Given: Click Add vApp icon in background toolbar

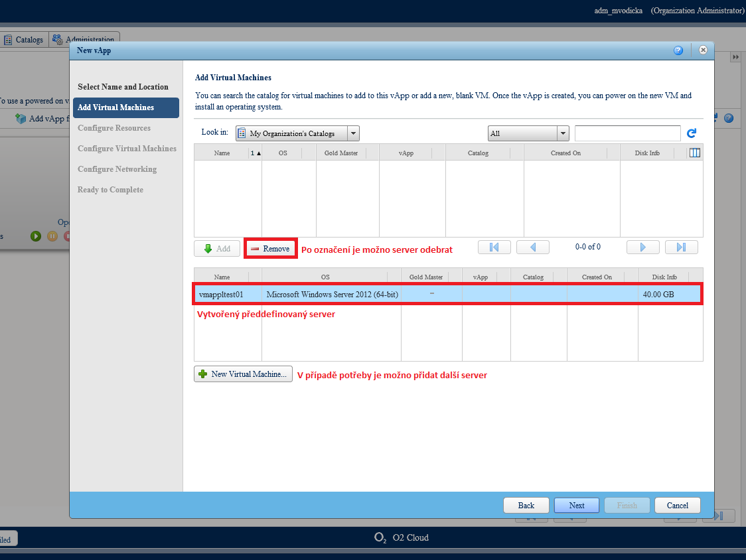Looking at the screenshot, I should [x=21, y=119].
